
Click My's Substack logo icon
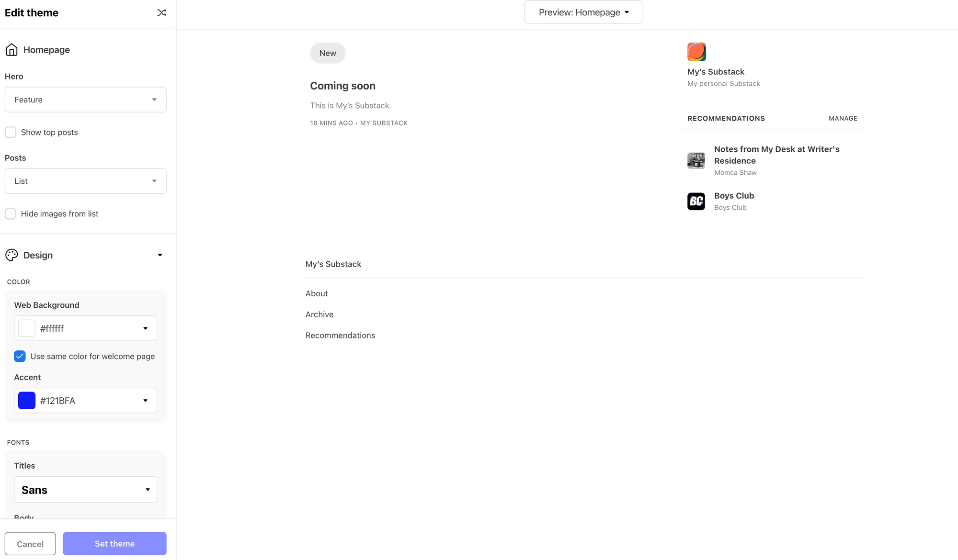point(696,52)
